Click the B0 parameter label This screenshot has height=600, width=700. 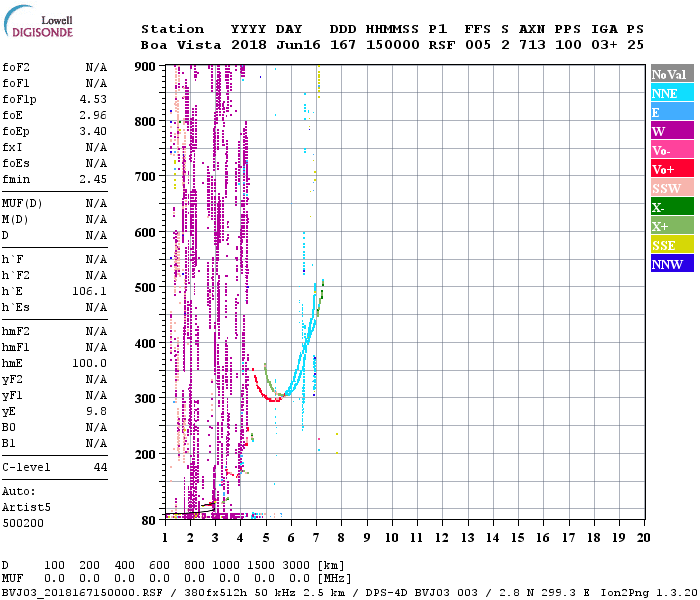point(8,427)
